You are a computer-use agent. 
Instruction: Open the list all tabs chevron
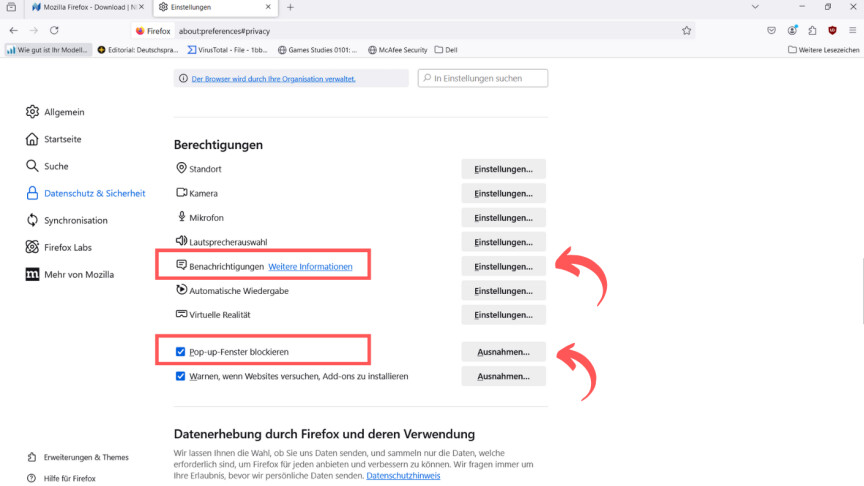click(x=755, y=7)
